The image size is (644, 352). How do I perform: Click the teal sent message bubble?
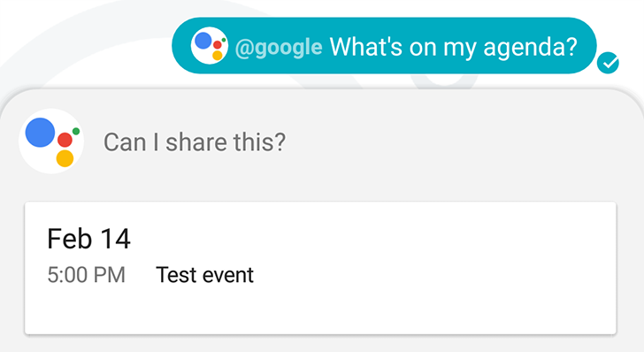tap(384, 46)
